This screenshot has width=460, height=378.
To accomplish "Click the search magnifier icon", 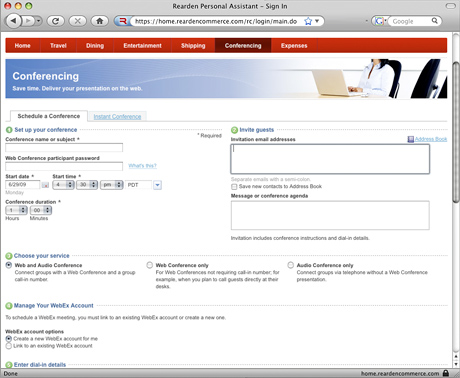I will pyautogui.click(x=434, y=21).
